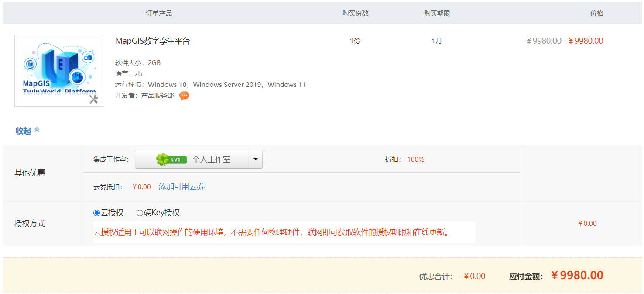This screenshot has width=644, height=294.
Task: Click the 授权方式 price ¥0.00
Action: [587, 224]
